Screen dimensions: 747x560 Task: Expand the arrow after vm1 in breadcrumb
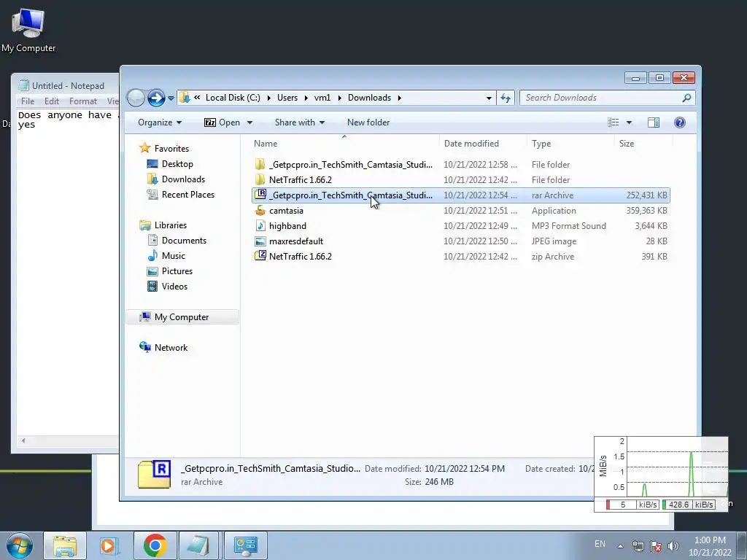click(x=339, y=98)
